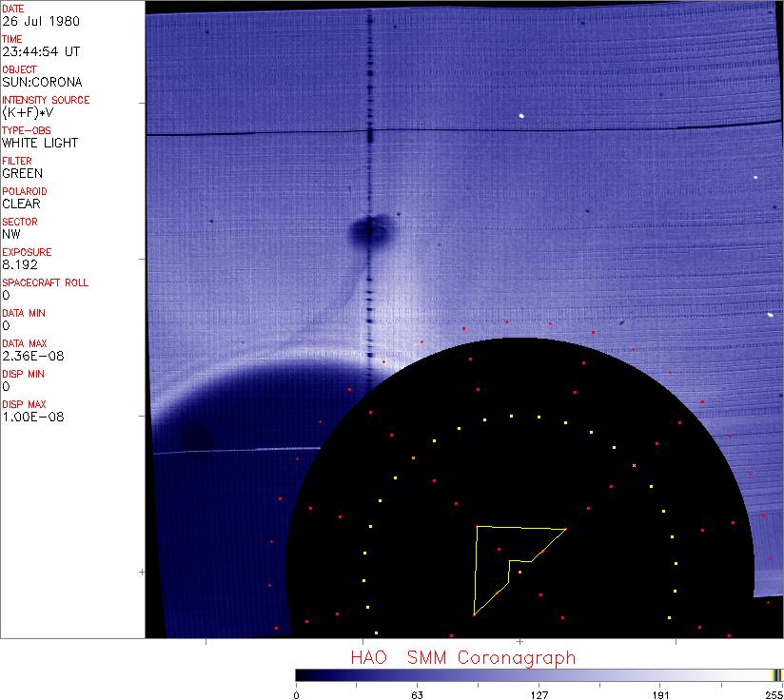Viewport: 784px width, 700px height.
Task: Click the GREEN filter value
Action: 22,173
